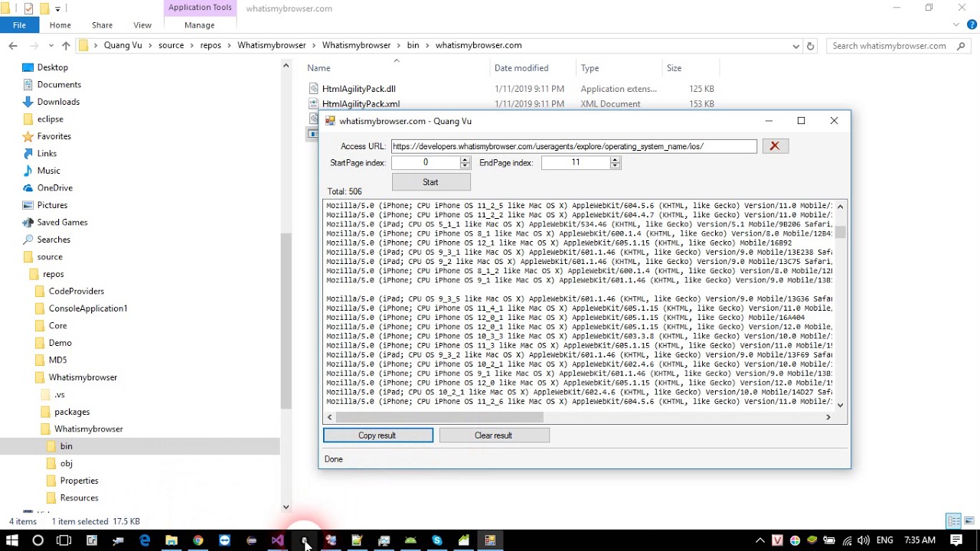The height and width of the screenshot is (551, 980).
Task: Open Cortana search circle on taskbar
Action: (38, 540)
